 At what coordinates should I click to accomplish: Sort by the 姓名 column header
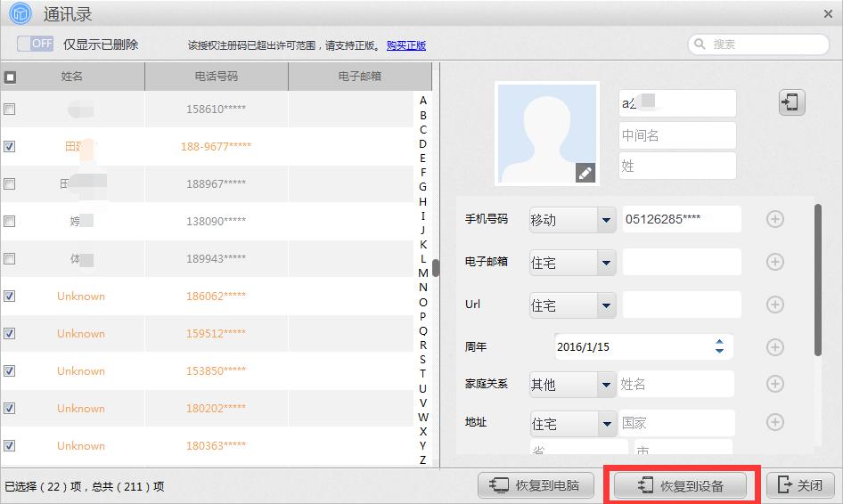[72, 77]
